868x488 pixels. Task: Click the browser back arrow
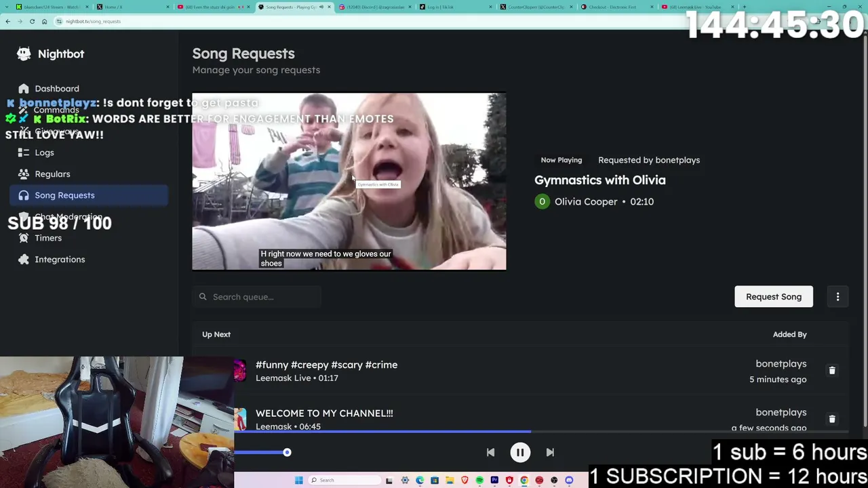7,22
